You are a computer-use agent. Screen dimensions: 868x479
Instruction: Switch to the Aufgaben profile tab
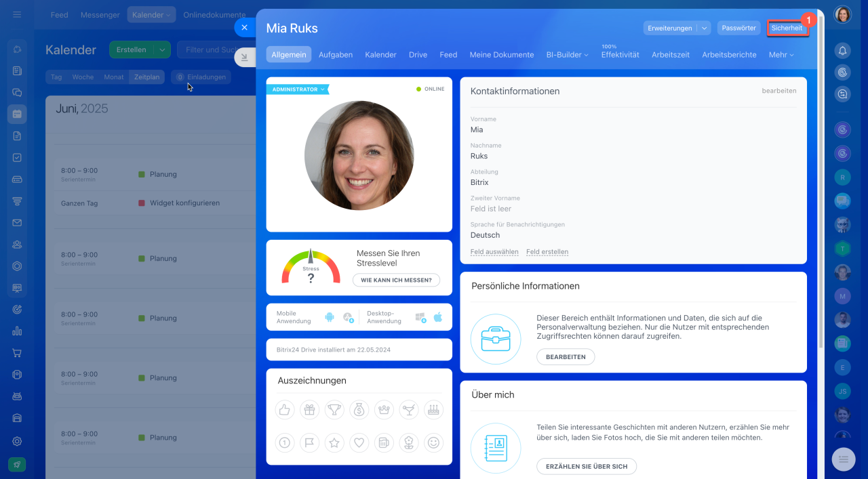(x=336, y=55)
